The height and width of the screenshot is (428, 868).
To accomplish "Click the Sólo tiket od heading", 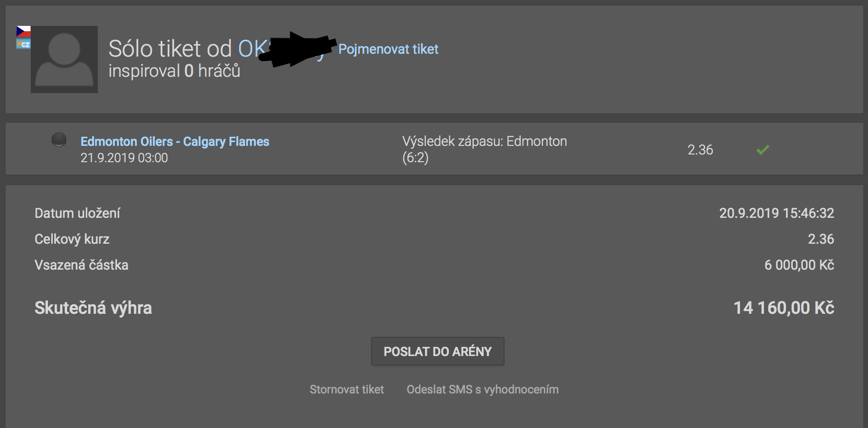I will (170, 48).
